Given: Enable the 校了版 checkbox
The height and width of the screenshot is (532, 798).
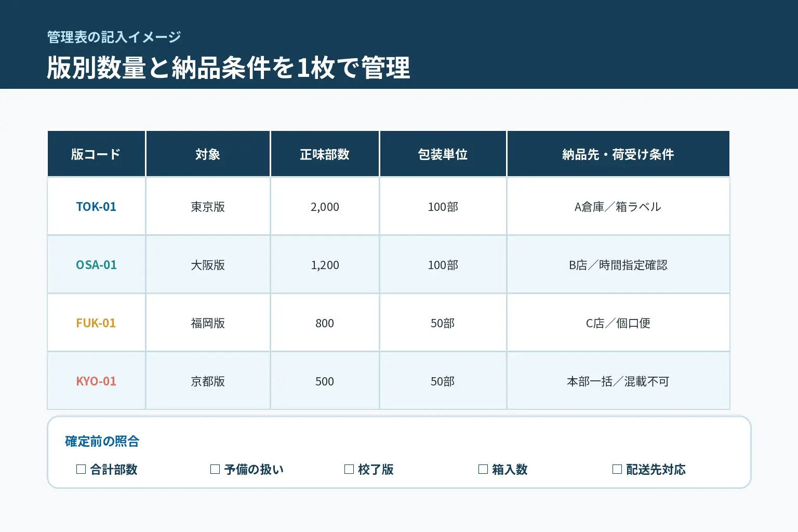Looking at the screenshot, I should click(349, 469).
